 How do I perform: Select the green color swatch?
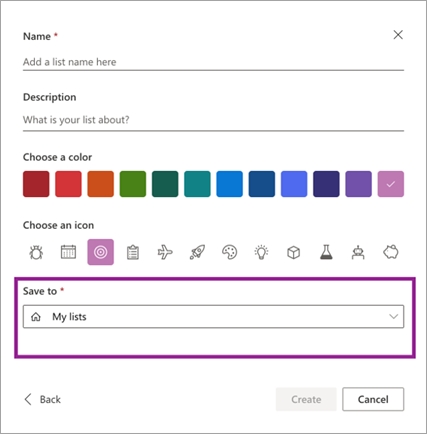point(133,184)
